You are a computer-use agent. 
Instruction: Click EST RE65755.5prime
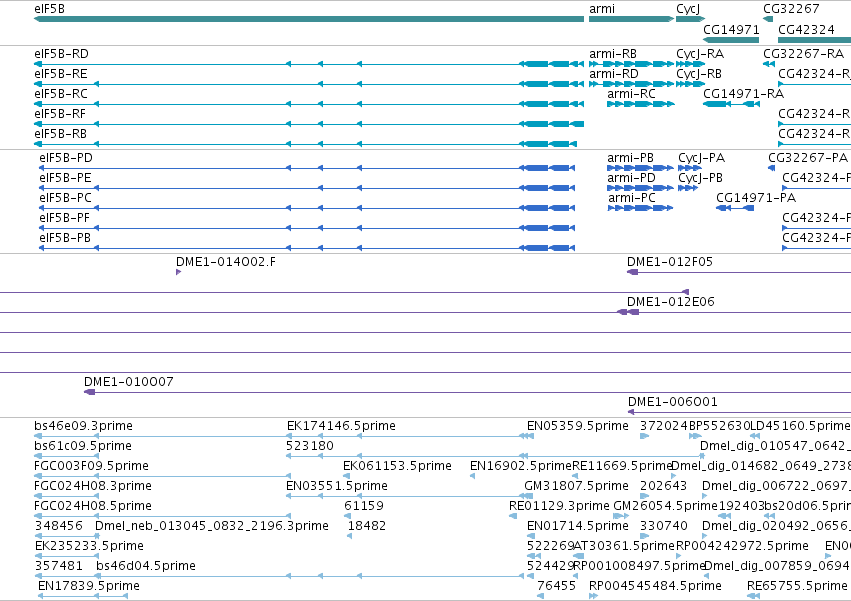[x=797, y=586]
